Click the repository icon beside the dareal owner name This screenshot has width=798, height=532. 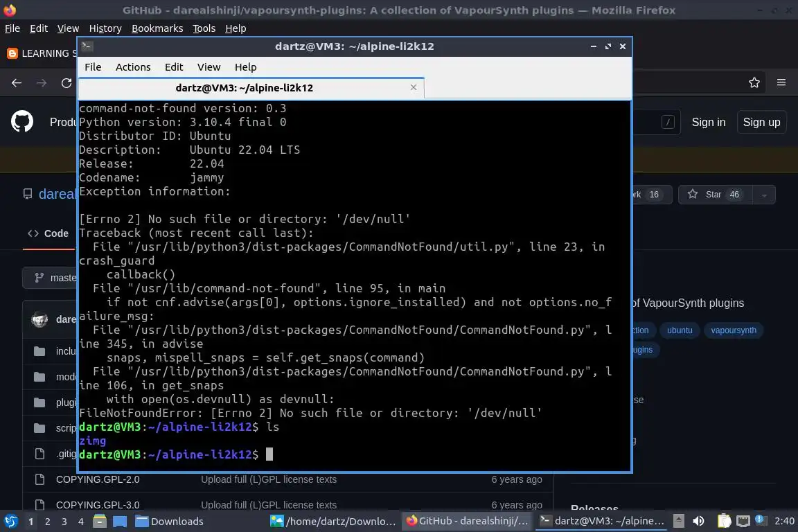click(28, 194)
